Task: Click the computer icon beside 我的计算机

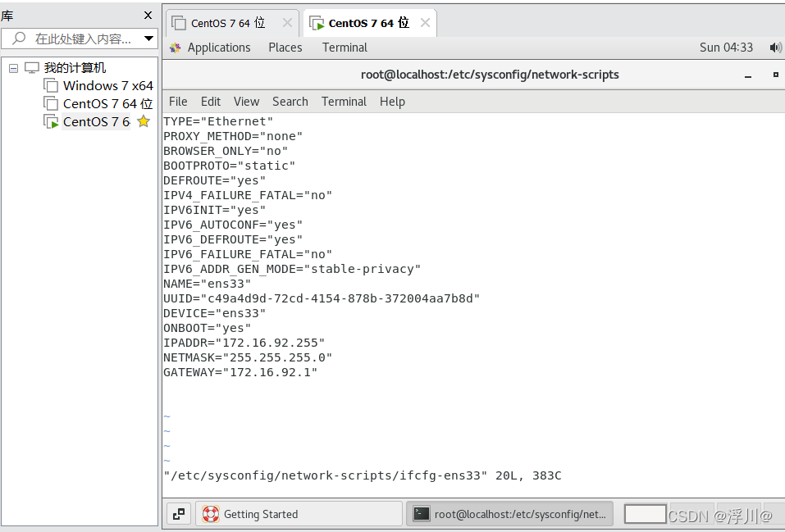Action: tap(31, 67)
